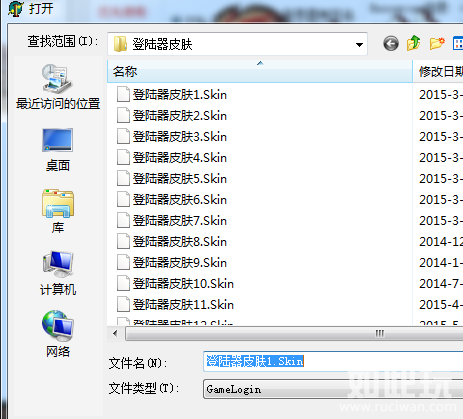
Task: Click the file icon of 登陆器皮肤5.Skin
Action: [123, 178]
